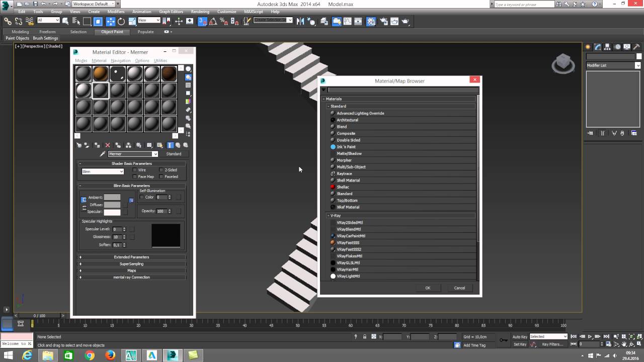Click Put Material to Scene icon

[x=87, y=145]
